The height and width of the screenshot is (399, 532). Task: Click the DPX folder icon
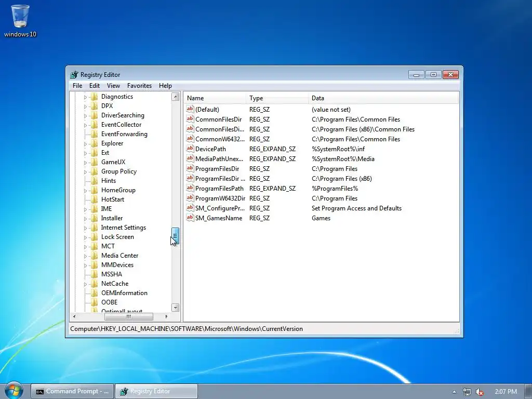pyautogui.click(x=95, y=106)
